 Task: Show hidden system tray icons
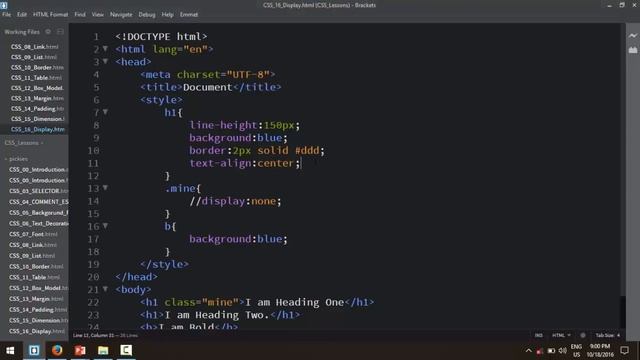[x=528, y=350]
